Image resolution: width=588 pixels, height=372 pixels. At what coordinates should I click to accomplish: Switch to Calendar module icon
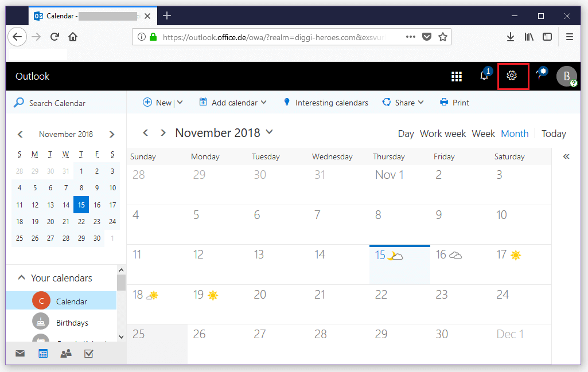click(43, 353)
